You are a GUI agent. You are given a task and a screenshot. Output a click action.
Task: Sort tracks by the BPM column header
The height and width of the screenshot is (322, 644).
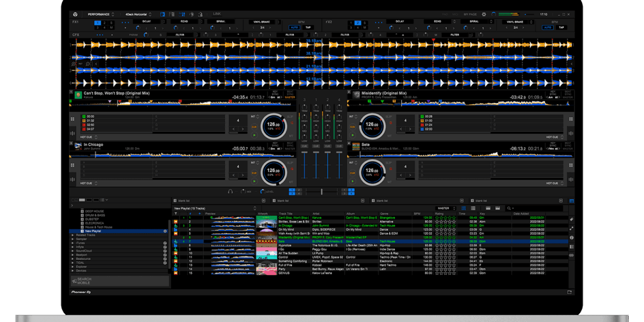pos(417,214)
